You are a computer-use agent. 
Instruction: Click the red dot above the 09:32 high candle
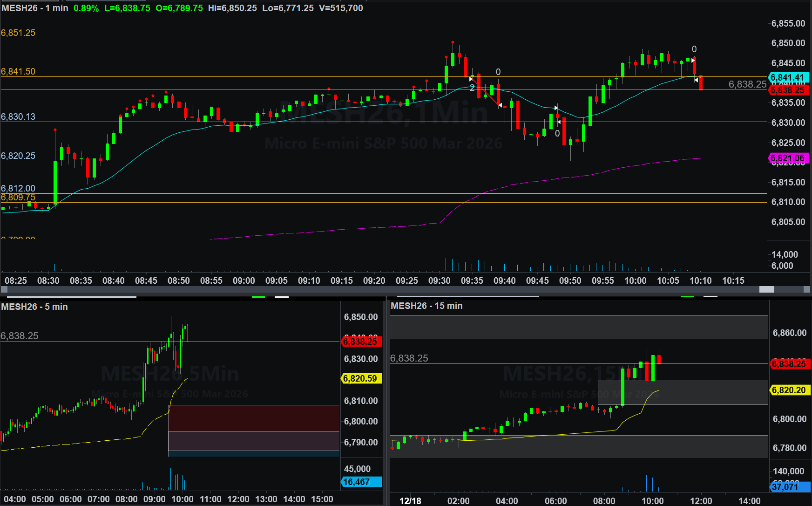point(453,42)
